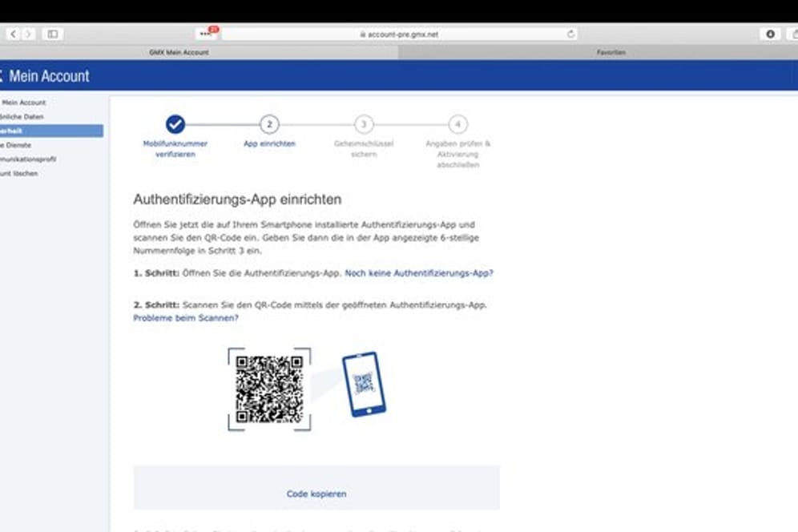The image size is (798, 532).
Task: Open Noch keine Authentifizierungs-App? link
Action: click(x=419, y=273)
